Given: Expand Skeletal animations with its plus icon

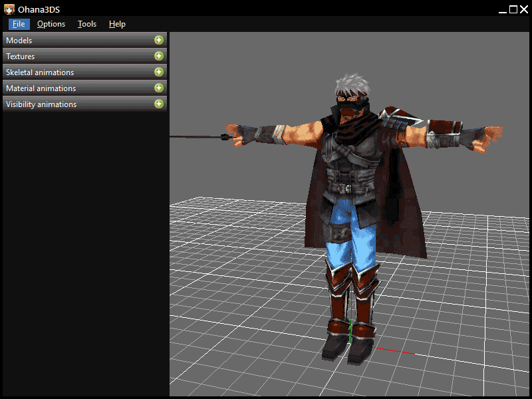Looking at the screenshot, I should (159, 72).
